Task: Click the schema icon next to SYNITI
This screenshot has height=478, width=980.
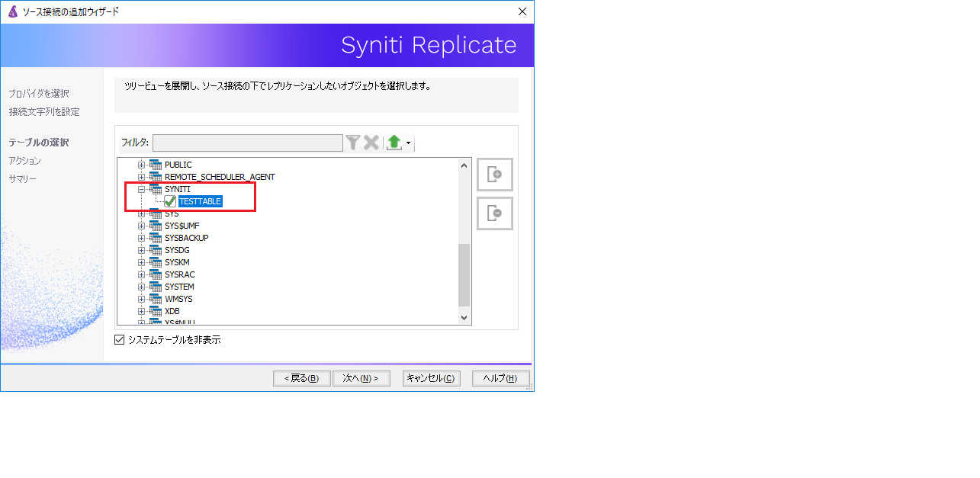Action: [x=156, y=189]
